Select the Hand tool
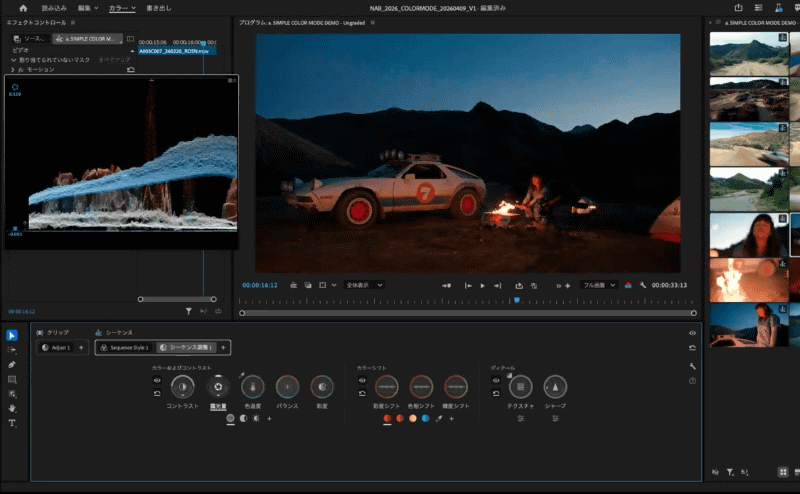This screenshot has width=800, height=494. (12, 408)
